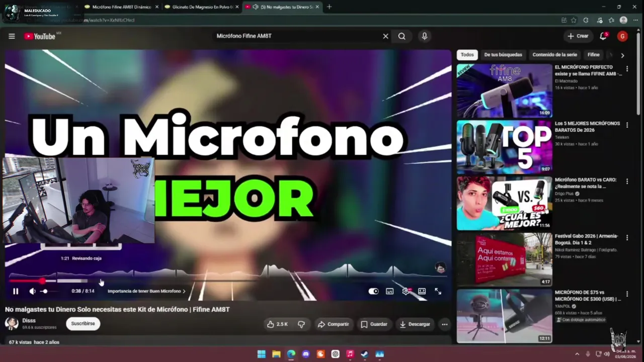Open ChatGPT from the taskbar
This screenshot has width=644, height=362.
(x=336, y=354)
